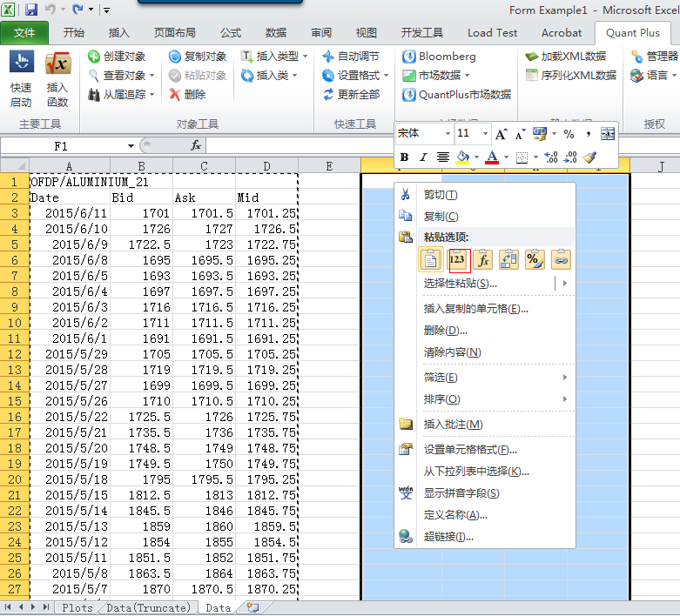Open font name 宋体 dropdown
The image size is (680, 616).
pyautogui.click(x=448, y=133)
